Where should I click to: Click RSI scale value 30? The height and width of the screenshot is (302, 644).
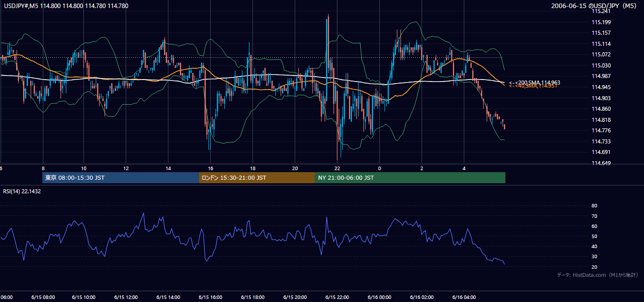point(594,256)
